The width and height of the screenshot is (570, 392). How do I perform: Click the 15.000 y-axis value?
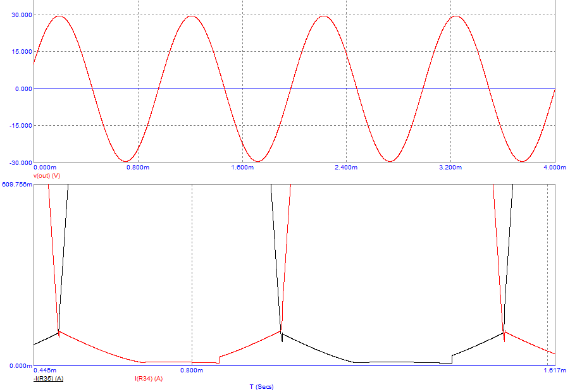coord(22,52)
